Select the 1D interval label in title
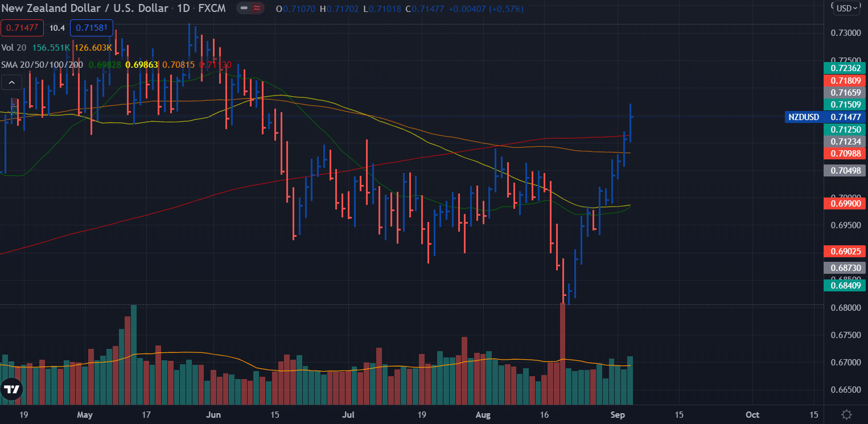868x424 pixels. [183, 9]
